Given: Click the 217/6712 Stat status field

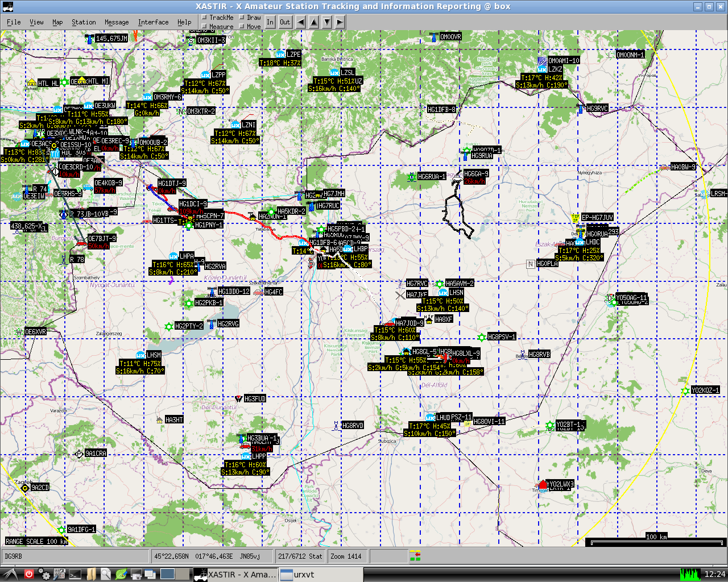Looking at the screenshot, I should pos(300,556).
